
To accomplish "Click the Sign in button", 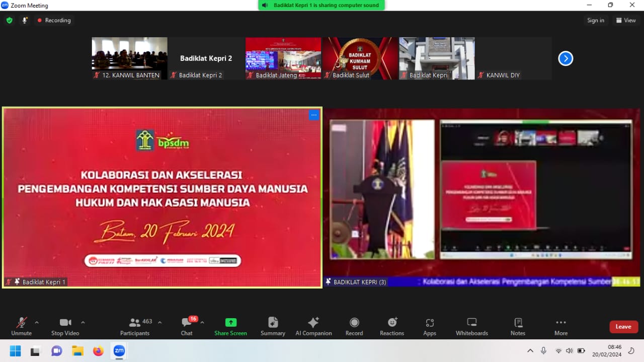I will point(595,21).
